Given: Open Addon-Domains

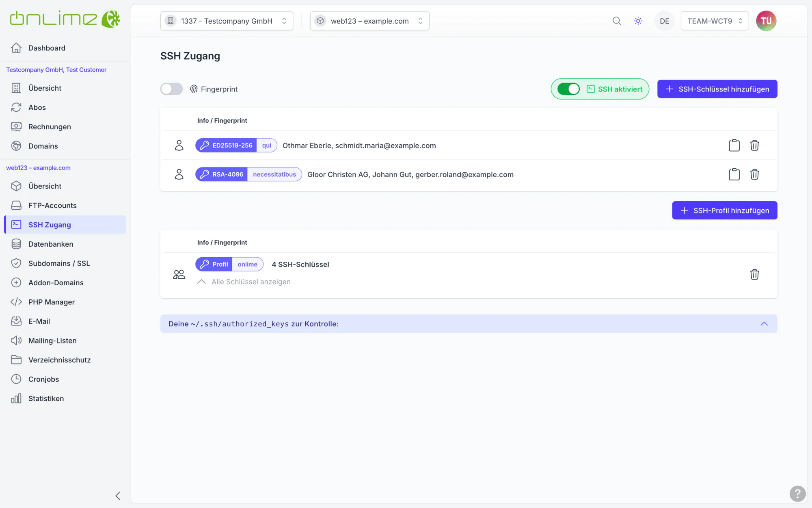Looking at the screenshot, I should click(x=65, y=282).
